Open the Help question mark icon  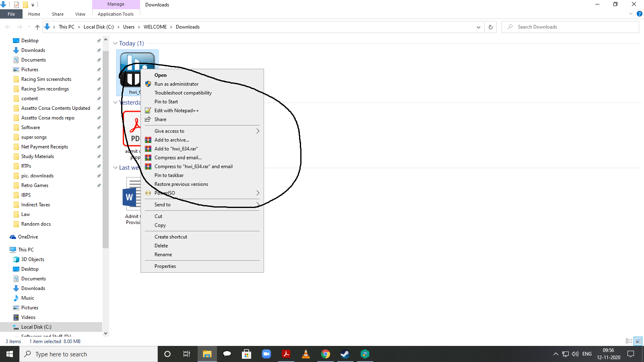(x=639, y=14)
